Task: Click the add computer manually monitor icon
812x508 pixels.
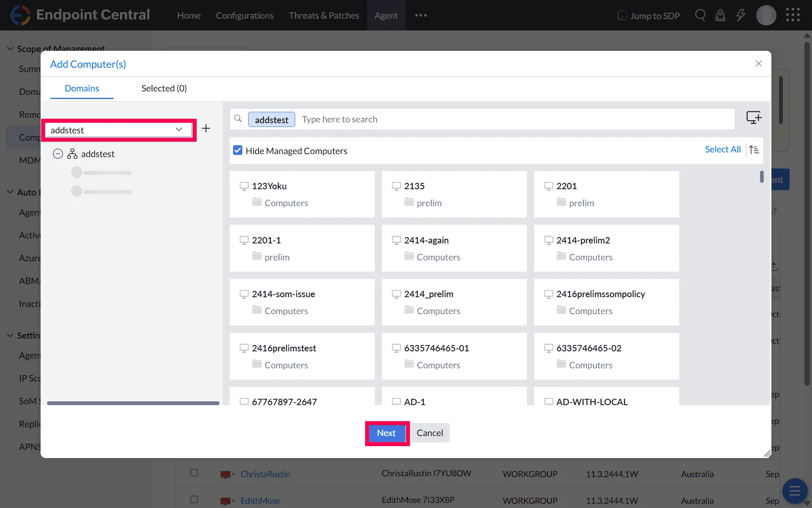Action: [x=754, y=117]
